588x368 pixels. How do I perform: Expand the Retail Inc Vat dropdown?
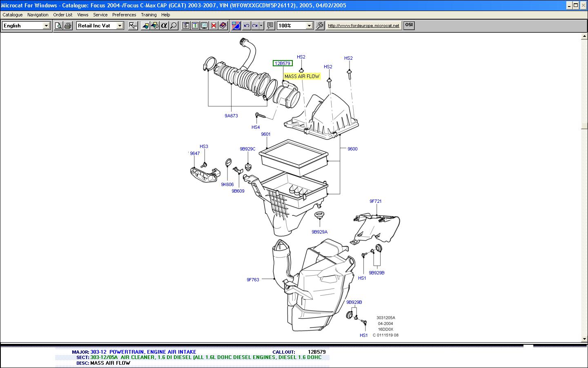click(120, 26)
